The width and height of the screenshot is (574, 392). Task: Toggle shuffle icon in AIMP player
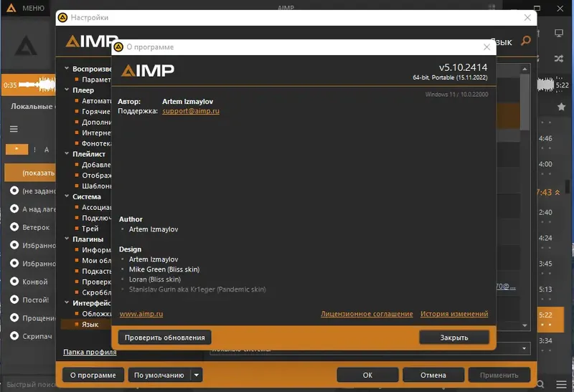(559, 59)
